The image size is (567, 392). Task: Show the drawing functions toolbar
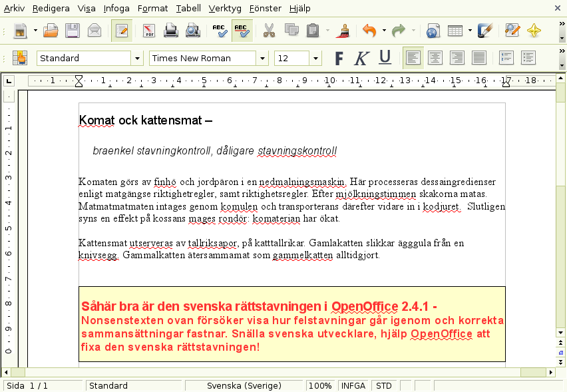[484, 31]
